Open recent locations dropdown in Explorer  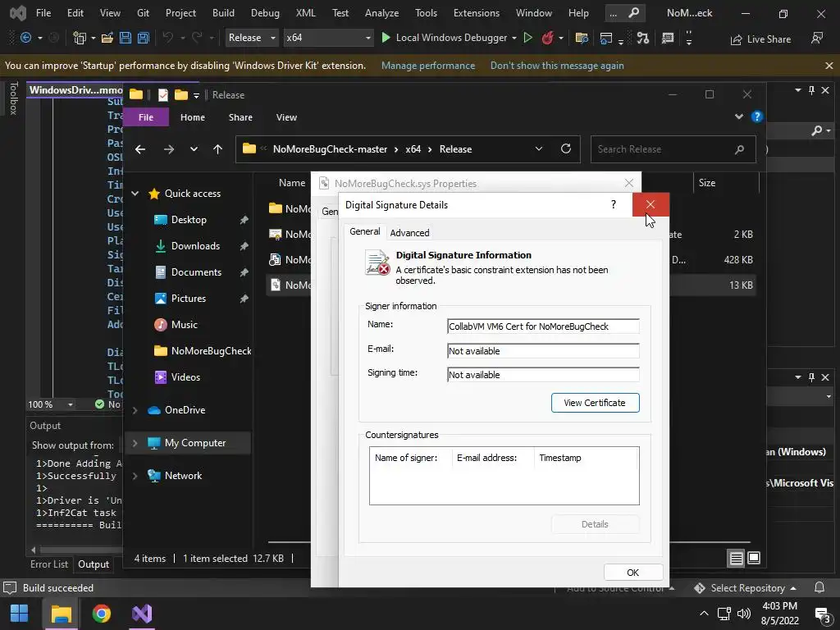click(x=194, y=149)
